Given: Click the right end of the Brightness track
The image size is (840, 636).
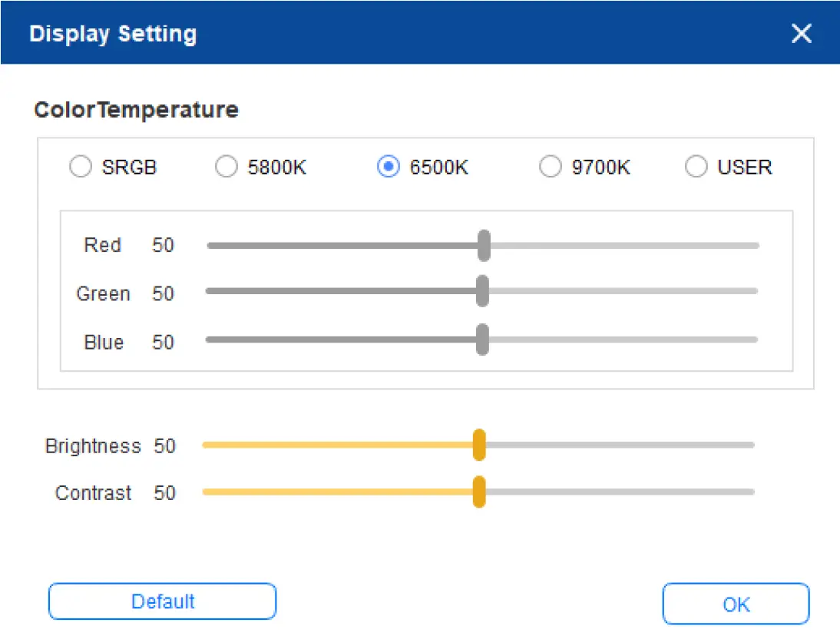Looking at the screenshot, I should click(751, 445).
